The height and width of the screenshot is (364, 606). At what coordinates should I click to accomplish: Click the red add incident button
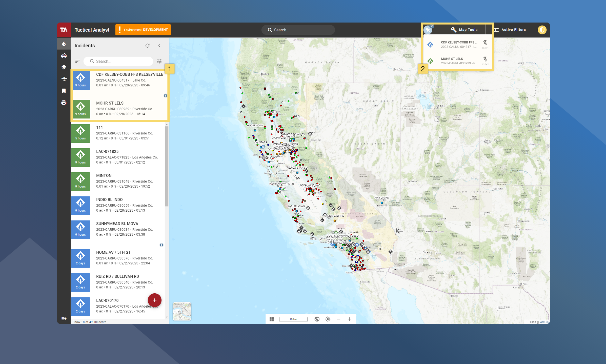tap(154, 300)
